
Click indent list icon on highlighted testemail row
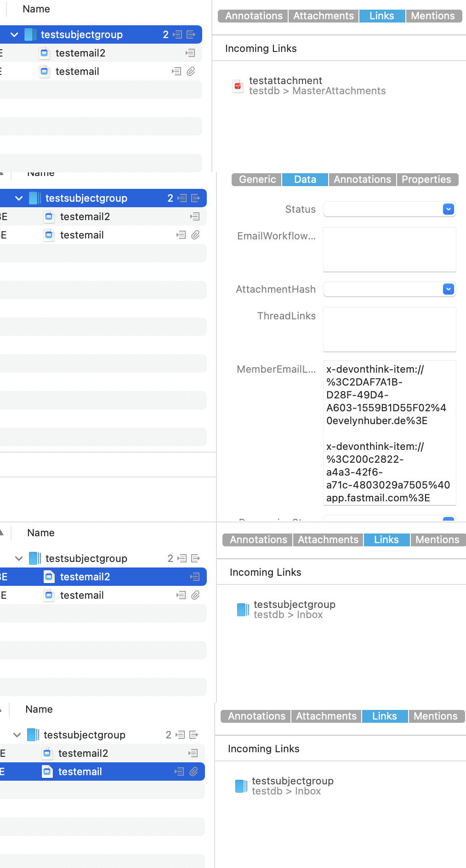click(x=179, y=772)
